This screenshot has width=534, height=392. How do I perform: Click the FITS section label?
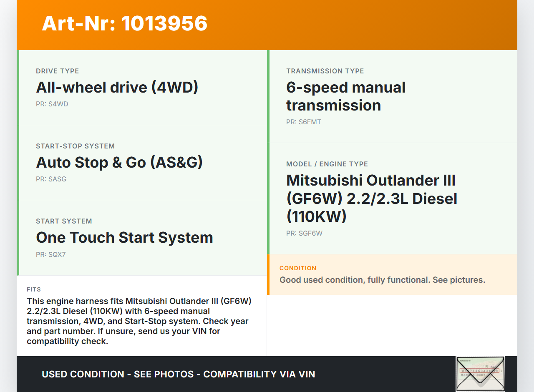click(34, 289)
